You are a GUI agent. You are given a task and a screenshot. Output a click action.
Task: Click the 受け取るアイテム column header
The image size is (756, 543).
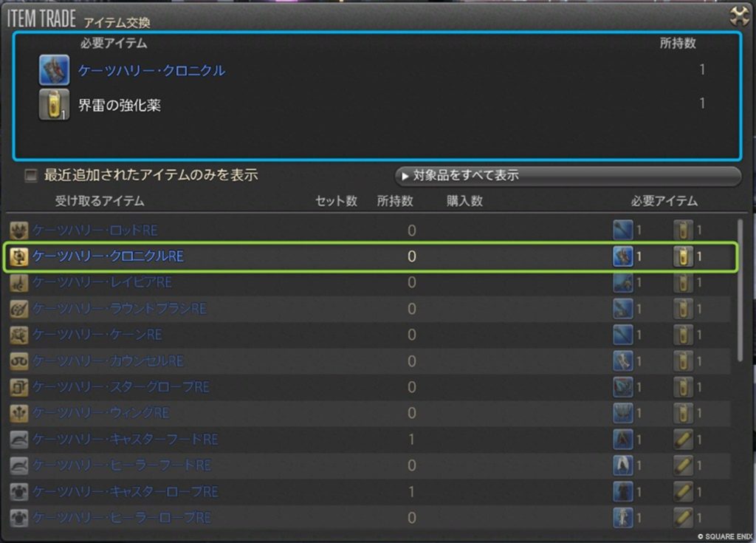pos(100,201)
